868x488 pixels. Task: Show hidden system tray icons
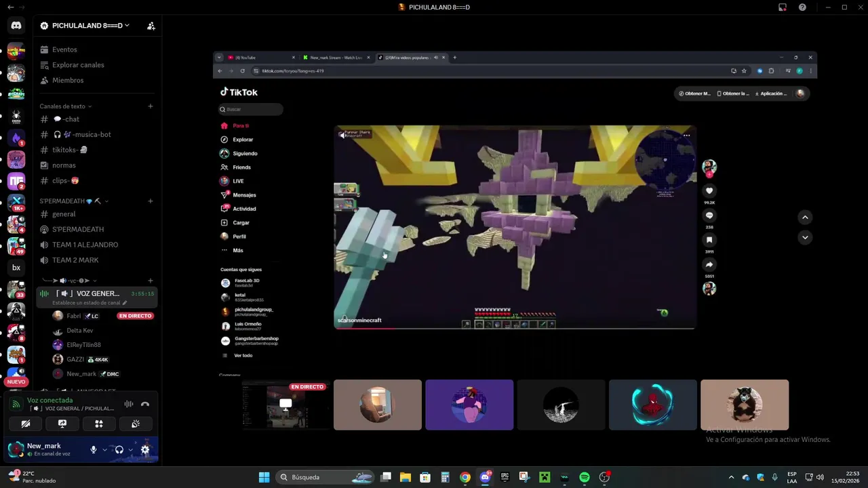click(731, 477)
